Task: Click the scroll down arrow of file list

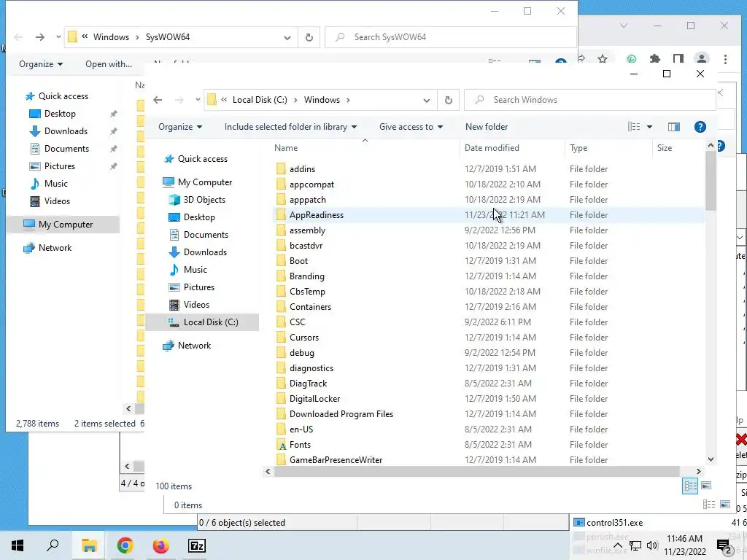Action: pyautogui.click(x=711, y=459)
